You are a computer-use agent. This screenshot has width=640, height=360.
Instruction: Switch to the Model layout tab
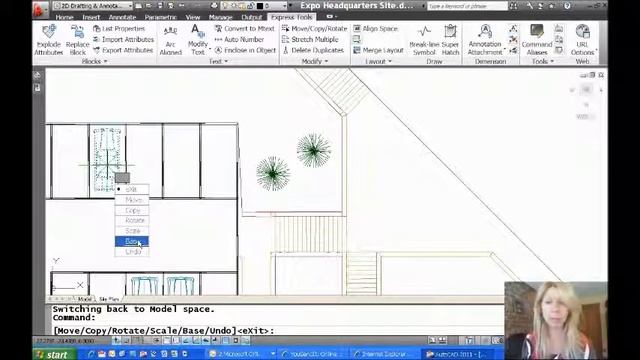pos(84,299)
